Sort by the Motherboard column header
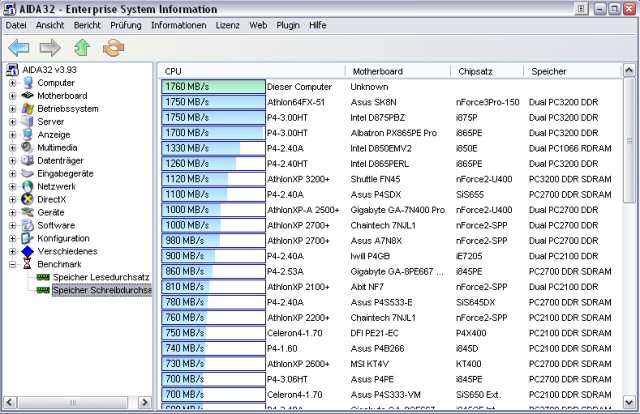Image resolution: width=640 pixels, height=414 pixels. (x=398, y=71)
